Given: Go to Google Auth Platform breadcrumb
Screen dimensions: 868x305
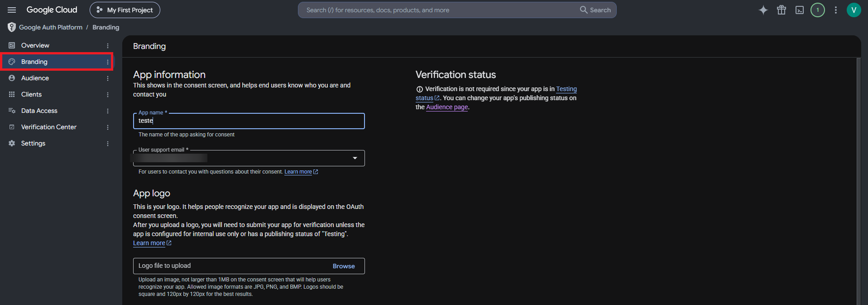Looking at the screenshot, I should point(51,27).
